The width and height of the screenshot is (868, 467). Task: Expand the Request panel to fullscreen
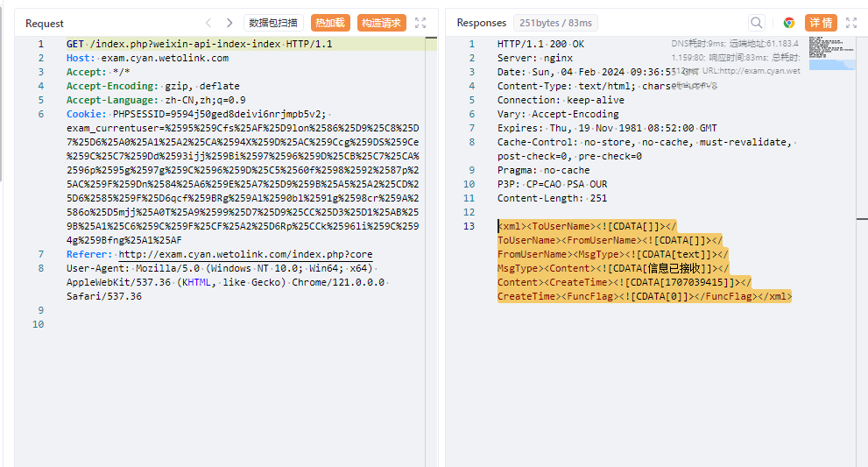(x=420, y=23)
